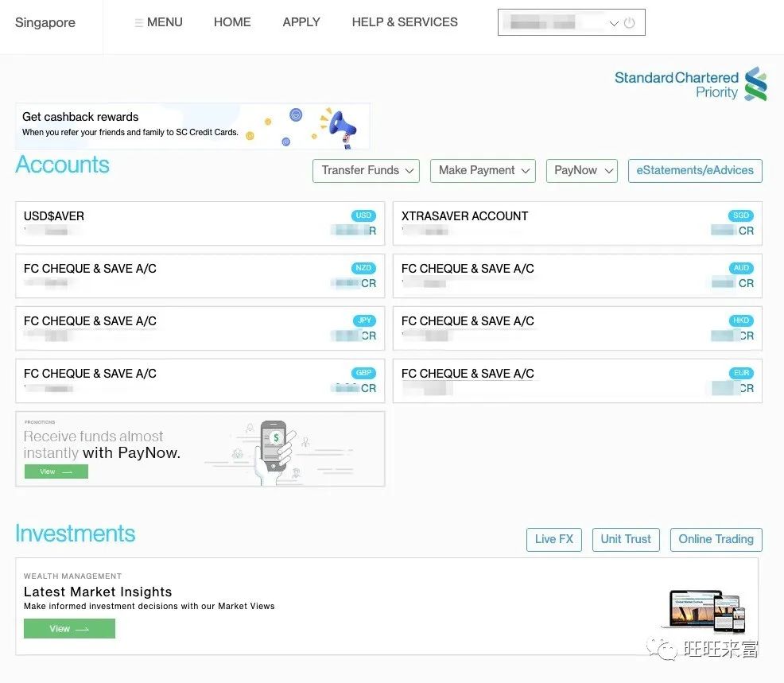Click the power logout icon

(629, 22)
